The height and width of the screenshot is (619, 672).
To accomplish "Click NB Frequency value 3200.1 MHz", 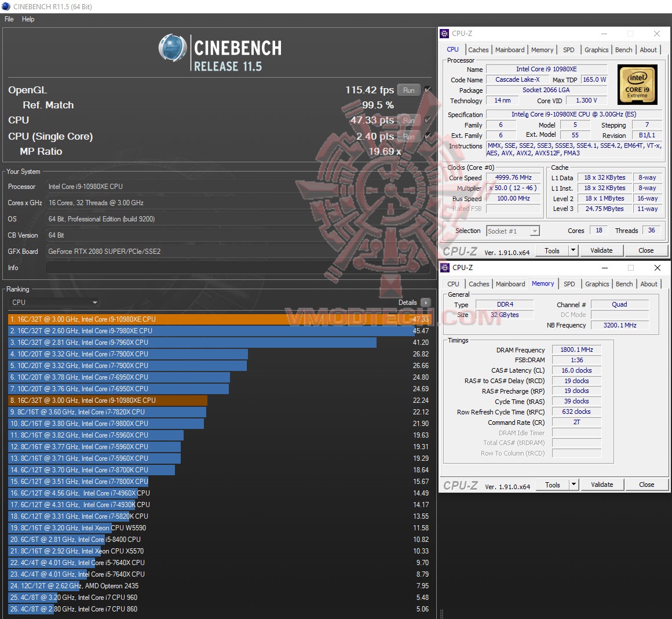I will (x=620, y=325).
